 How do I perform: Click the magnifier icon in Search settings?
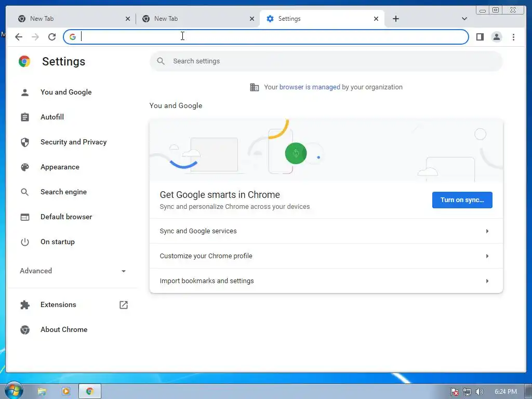161,61
